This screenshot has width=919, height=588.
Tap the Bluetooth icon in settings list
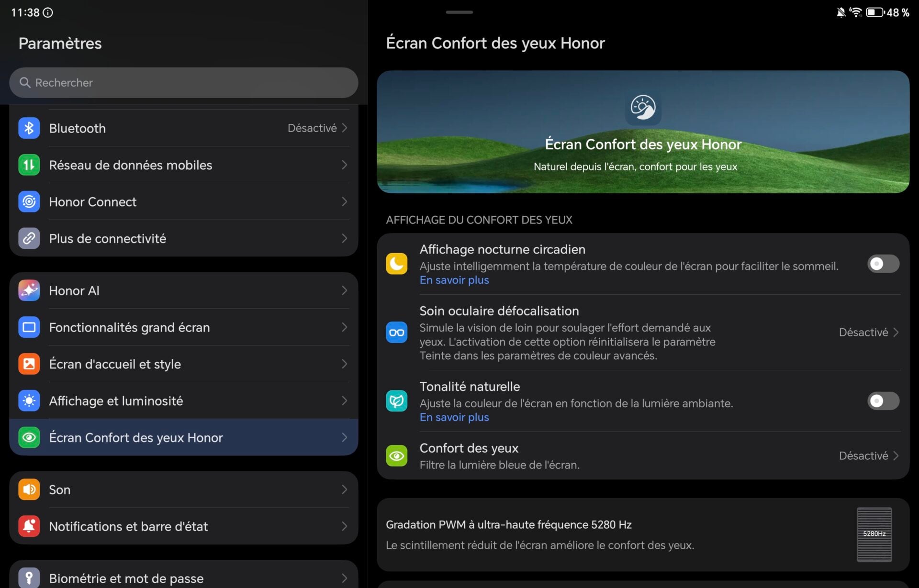[29, 128]
